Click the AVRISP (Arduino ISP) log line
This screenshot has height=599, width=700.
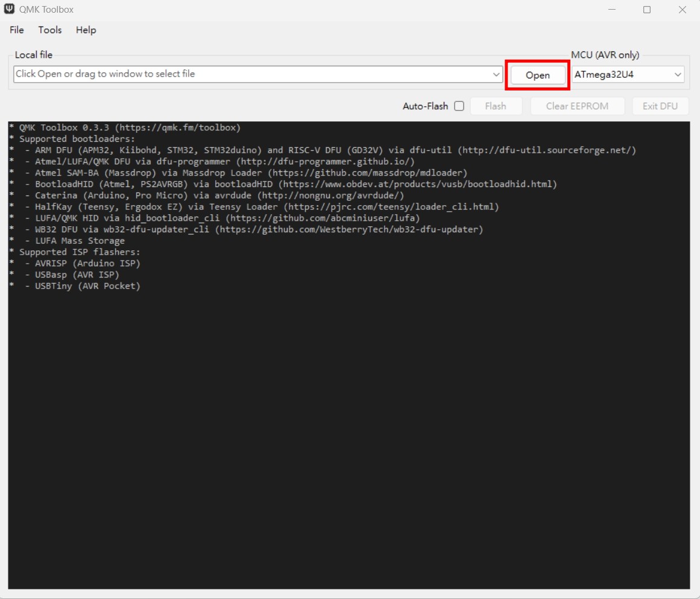75,264
